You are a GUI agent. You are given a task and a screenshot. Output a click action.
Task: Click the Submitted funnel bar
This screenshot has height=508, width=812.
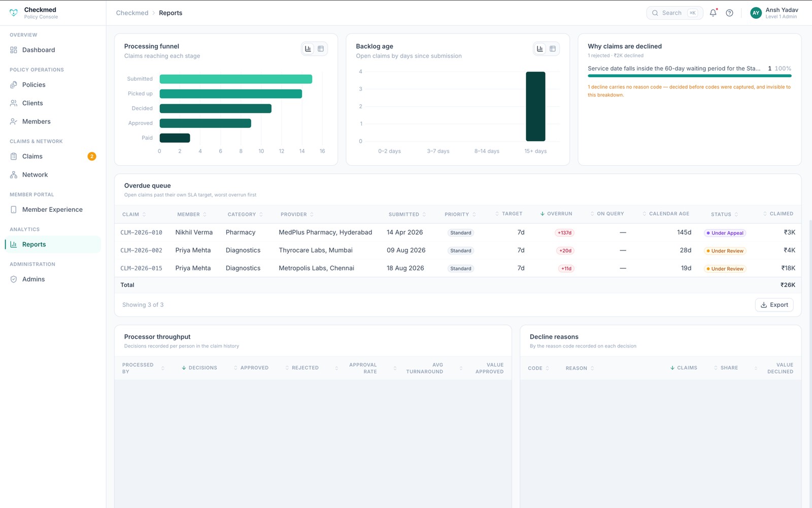(x=235, y=79)
